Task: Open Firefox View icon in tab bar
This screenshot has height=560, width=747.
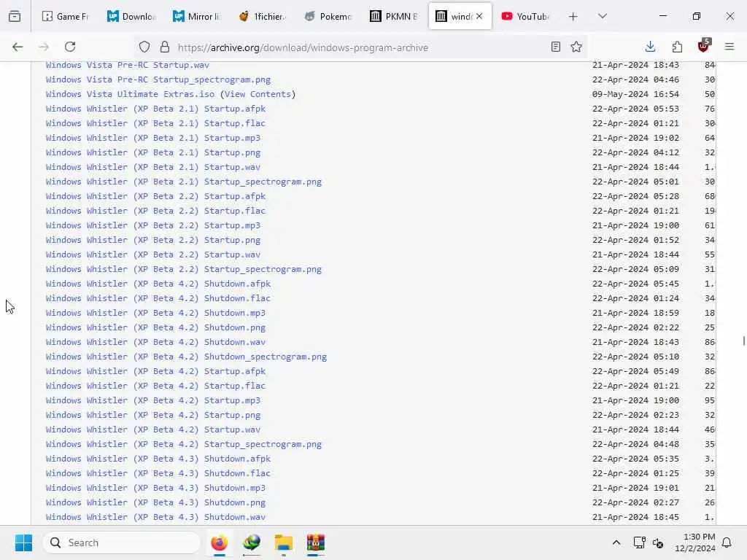Action: coord(15,16)
